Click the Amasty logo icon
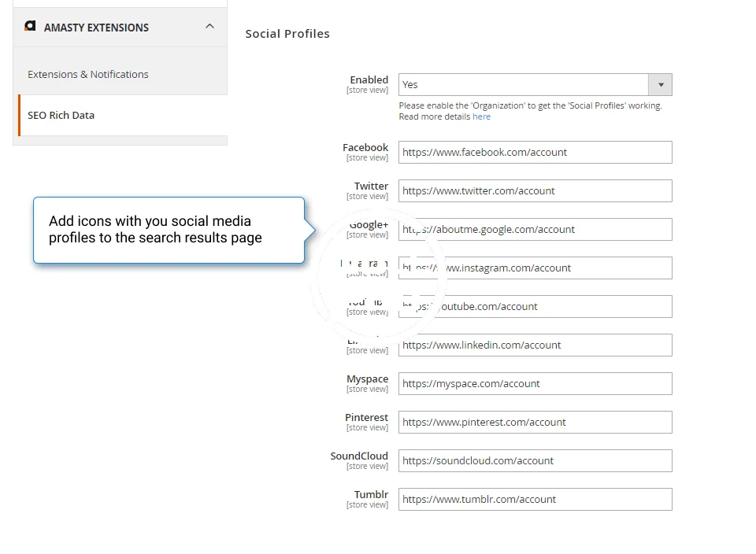 tap(30, 27)
